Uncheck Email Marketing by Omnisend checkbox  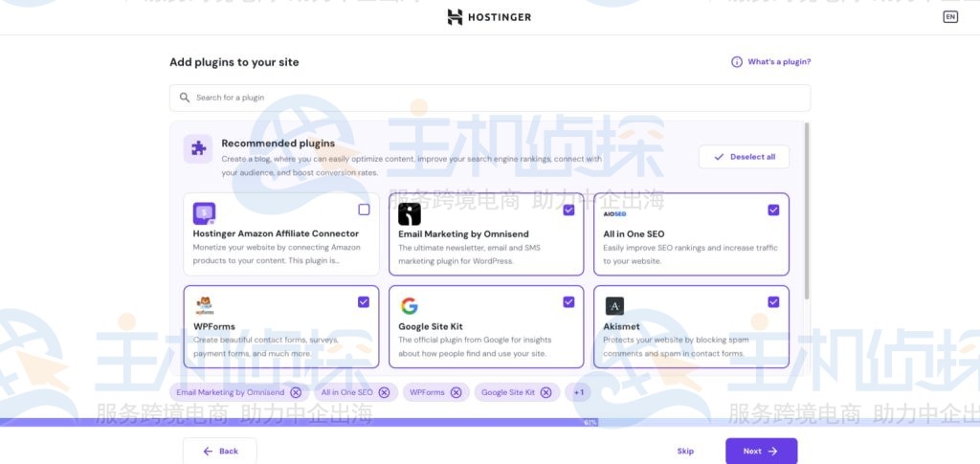pos(568,210)
